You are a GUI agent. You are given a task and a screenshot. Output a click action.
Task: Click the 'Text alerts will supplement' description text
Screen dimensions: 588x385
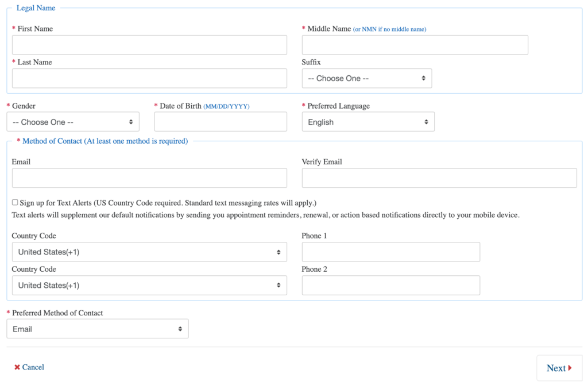pyautogui.click(x=265, y=215)
